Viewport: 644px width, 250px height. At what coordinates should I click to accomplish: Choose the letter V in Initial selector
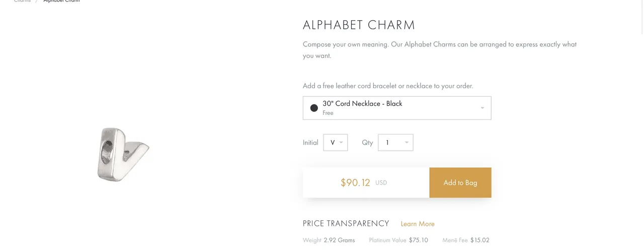coord(333,143)
